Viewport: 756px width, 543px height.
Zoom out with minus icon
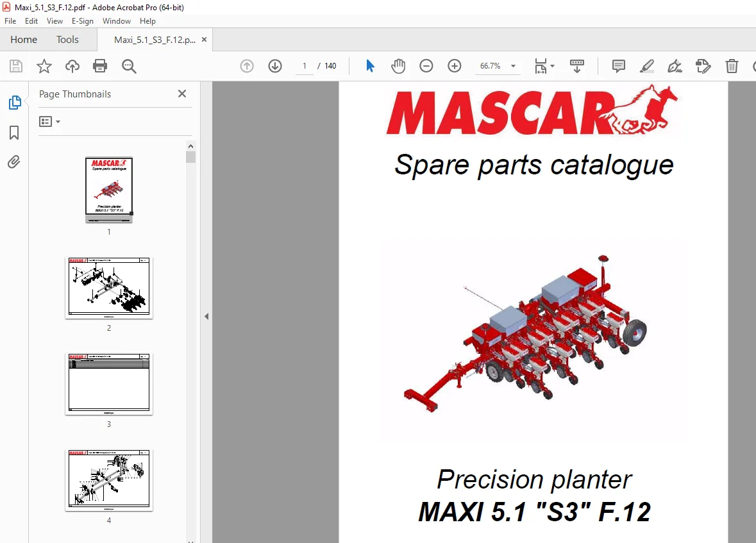[426, 66]
